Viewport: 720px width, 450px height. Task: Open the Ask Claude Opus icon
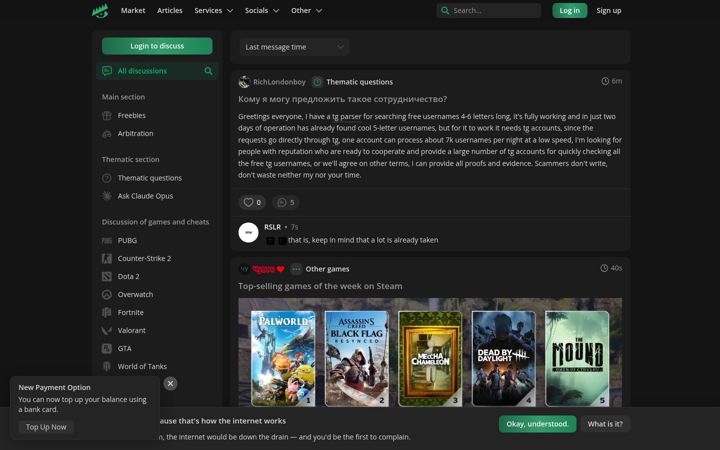point(107,196)
